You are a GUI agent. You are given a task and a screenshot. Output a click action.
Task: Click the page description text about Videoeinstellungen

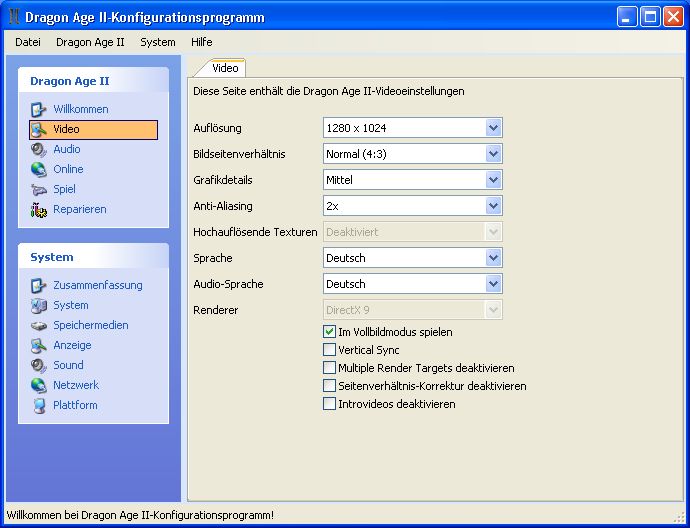329,91
